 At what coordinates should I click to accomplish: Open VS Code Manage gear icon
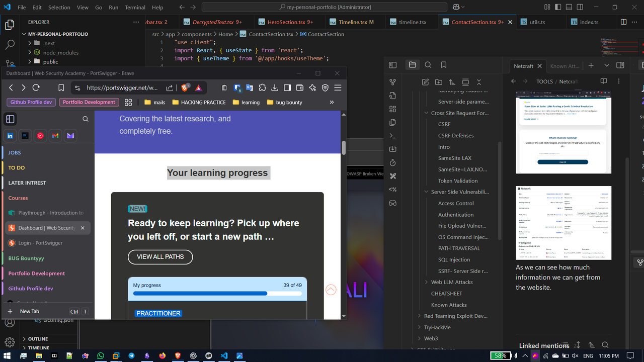(x=10, y=342)
